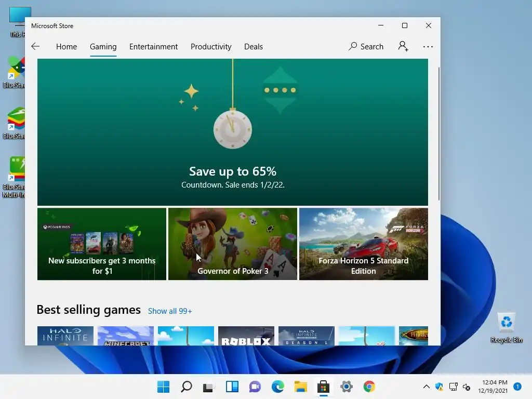This screenshot has height=399, width=532.
Task: Open the Minecraft game thumbnail
Action: [126, 336]
